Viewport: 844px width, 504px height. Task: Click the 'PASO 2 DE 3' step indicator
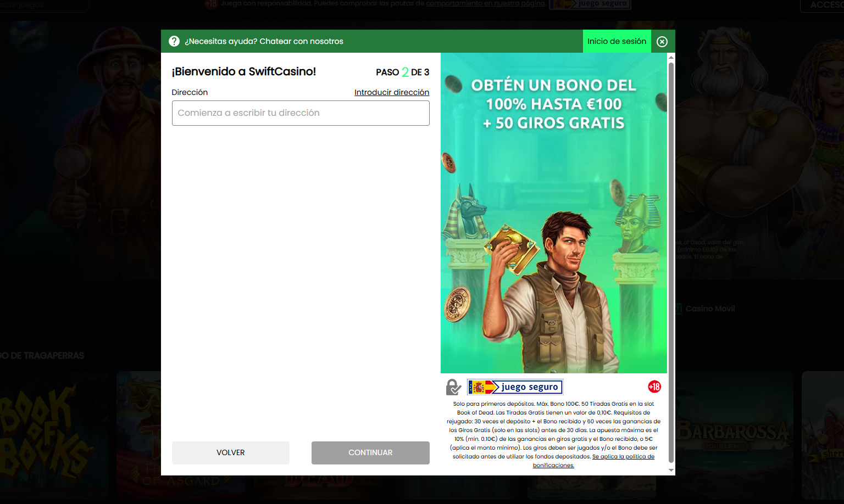point(403,72)
